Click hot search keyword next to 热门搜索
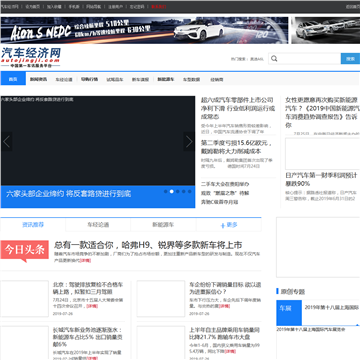This screenshot has height=360, width=360. coord(257,59)
